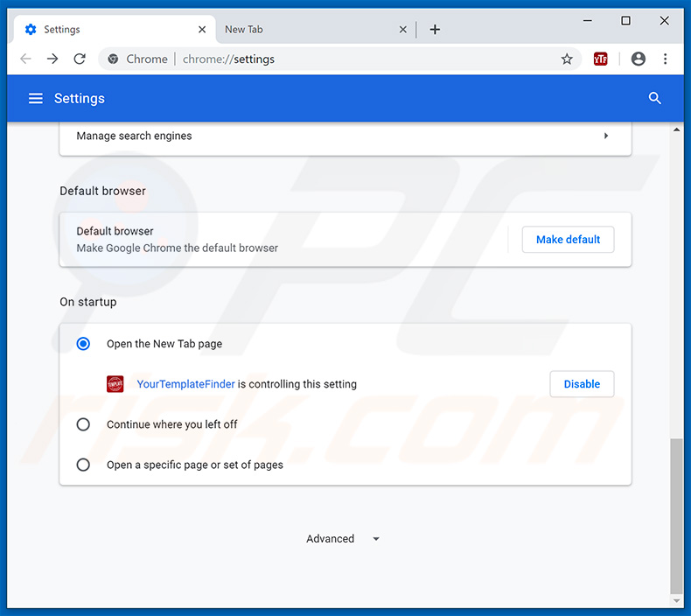Click the browser forward arrow
691x616 pixels.
pos(52,59)
